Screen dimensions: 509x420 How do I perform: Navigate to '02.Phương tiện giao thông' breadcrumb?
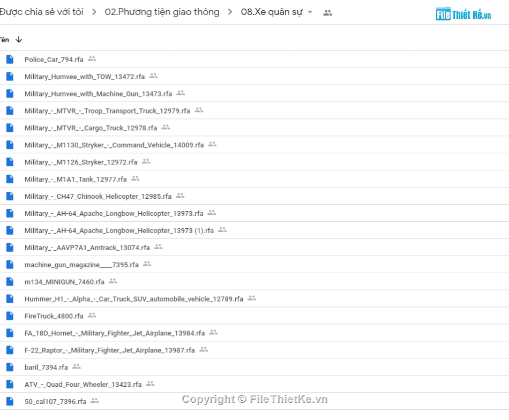coord(162,12)
